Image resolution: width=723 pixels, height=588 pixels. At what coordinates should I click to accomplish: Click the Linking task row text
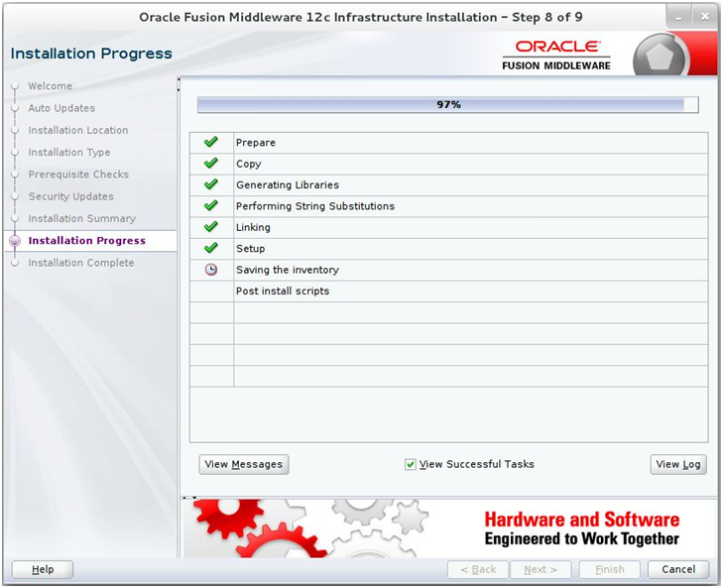253,227
